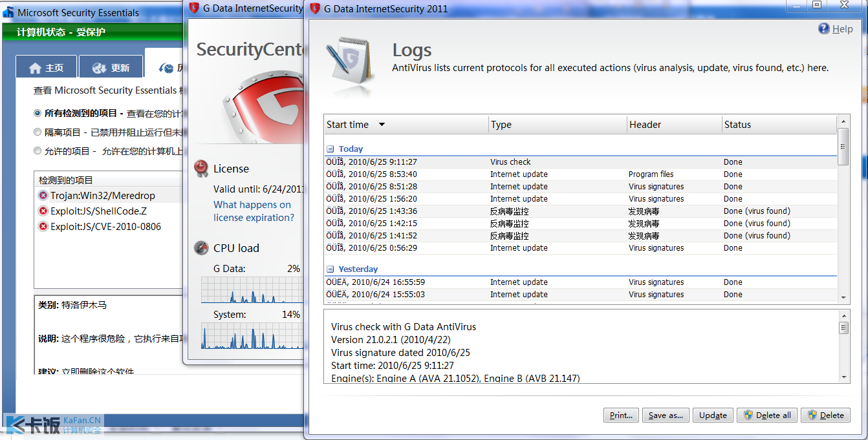Image resolution: width=868 pixels, height=440 pixels.
Task: Click the threat icon beside Trojan:Win32/Meredrop
Action: tap(43, 195)
